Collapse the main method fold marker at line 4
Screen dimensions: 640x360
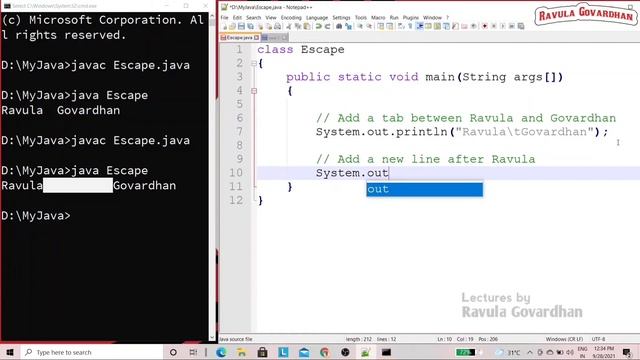coord(254,91)
